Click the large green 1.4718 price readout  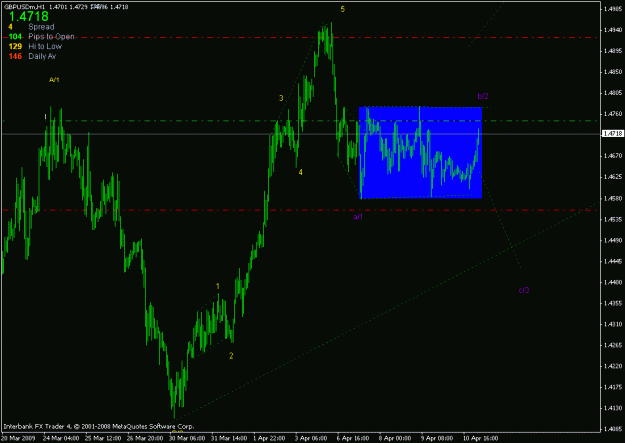click(x=28, y=17)
